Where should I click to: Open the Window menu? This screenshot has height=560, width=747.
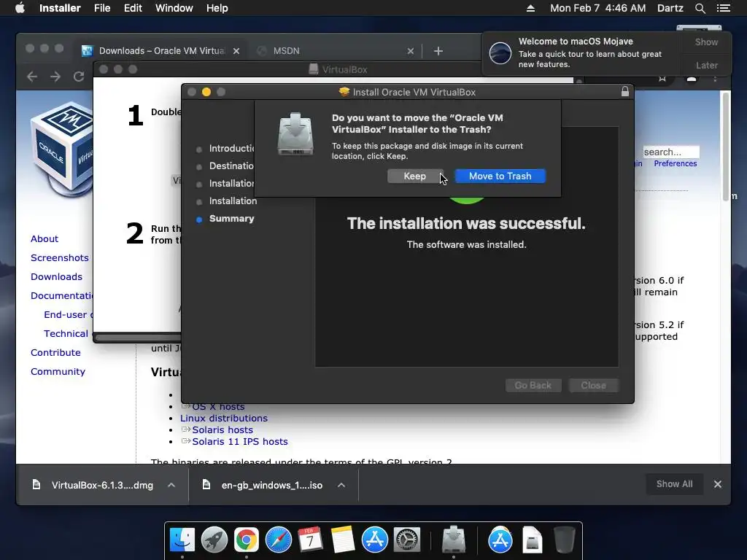click(x=174, y=8)
